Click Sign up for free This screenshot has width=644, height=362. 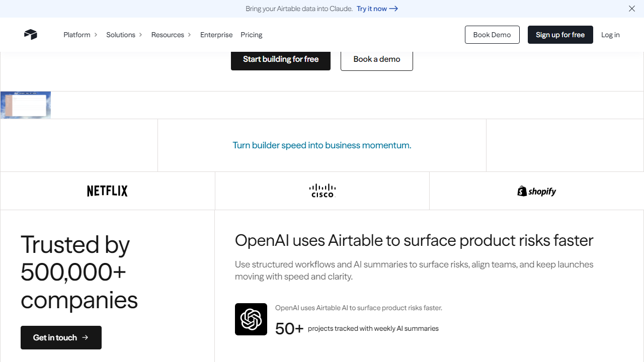click(x=560, y=35)
